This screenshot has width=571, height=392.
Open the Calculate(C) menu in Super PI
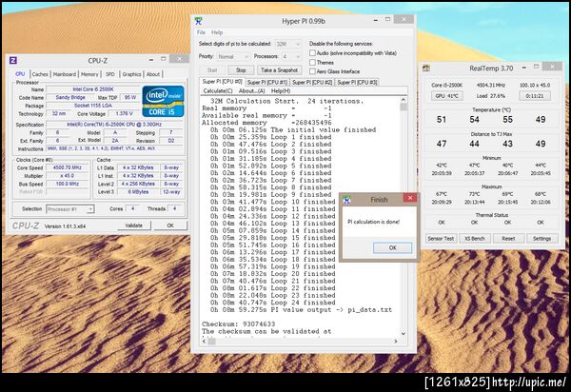point(218,91)
